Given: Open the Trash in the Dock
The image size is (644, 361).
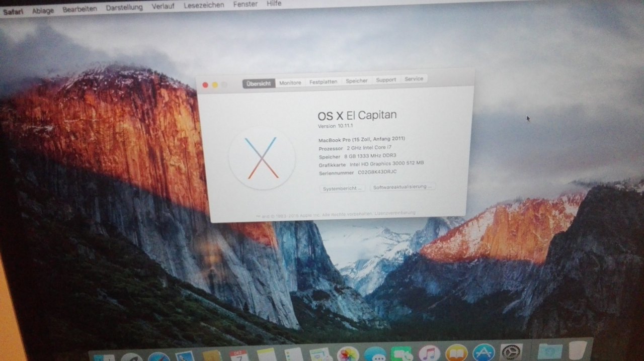Looking at the screenshot, I should 578,350.
